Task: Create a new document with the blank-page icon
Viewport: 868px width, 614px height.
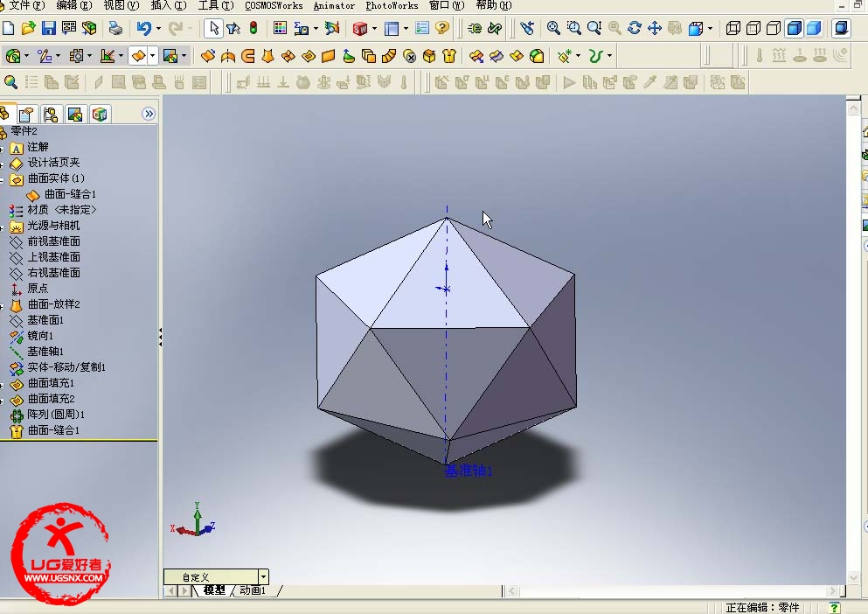Action: (8, 28)
